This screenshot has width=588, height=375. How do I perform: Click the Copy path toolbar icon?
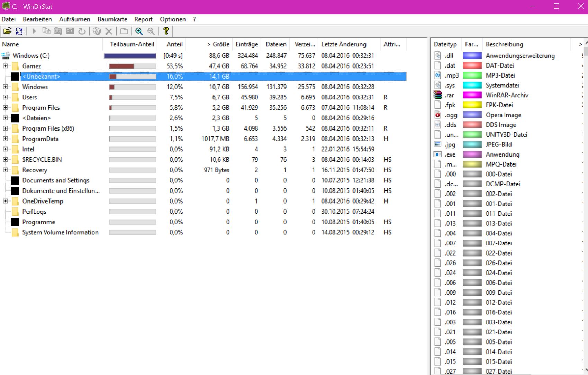coord(46,31)
